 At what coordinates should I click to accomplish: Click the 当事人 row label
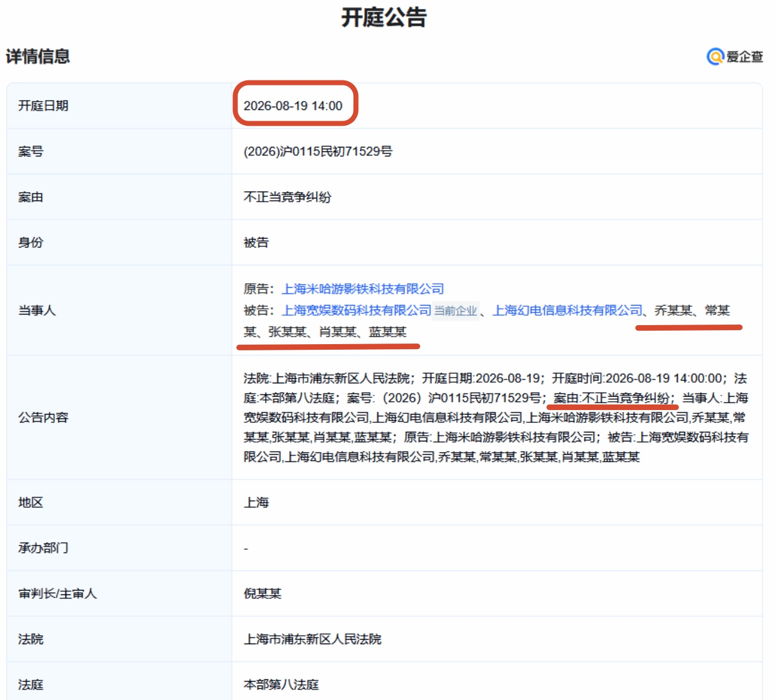[x=37, y=310]
